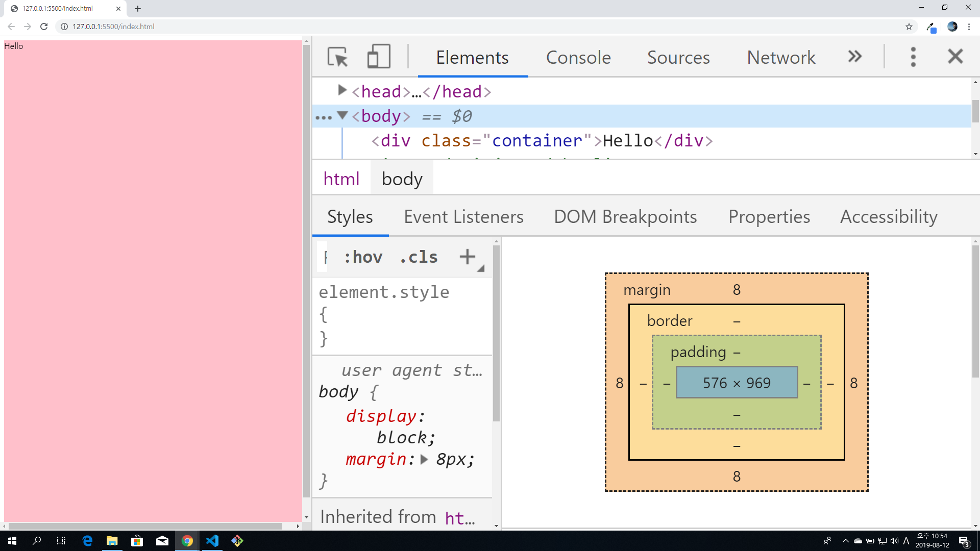Screen dimensions: 980x551
Task: Open the Event Listeners pane
Action: [463, 217]
